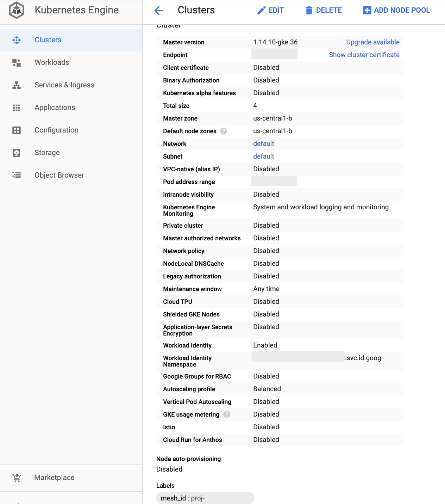Click the Pod address range label
This screenshot has width=445, height=504.
[x=189, y=182]
